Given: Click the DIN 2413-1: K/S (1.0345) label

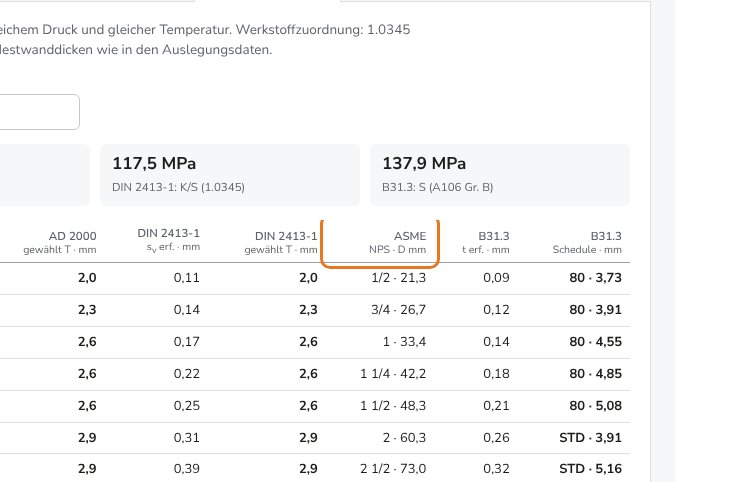Looking at the screenshot, I should [178, 187].
